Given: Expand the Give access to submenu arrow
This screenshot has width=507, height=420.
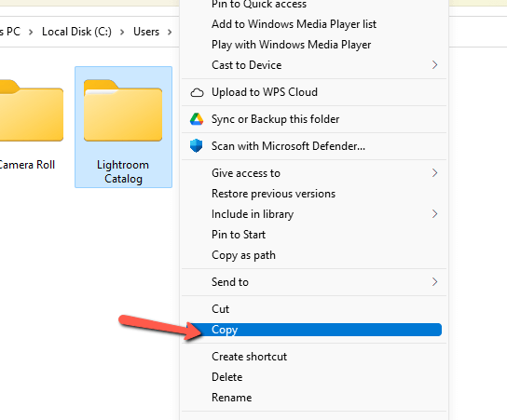Looking at the screenshot, I should [434, 173].
